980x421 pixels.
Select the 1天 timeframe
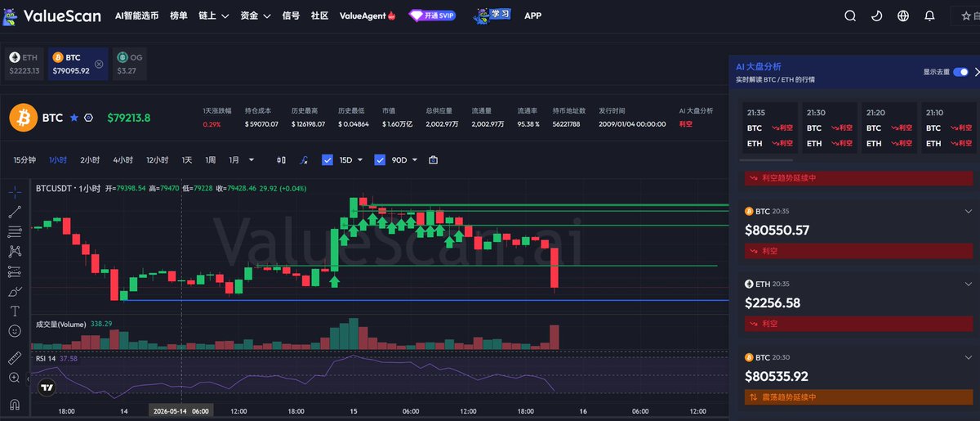click(187, 160)
